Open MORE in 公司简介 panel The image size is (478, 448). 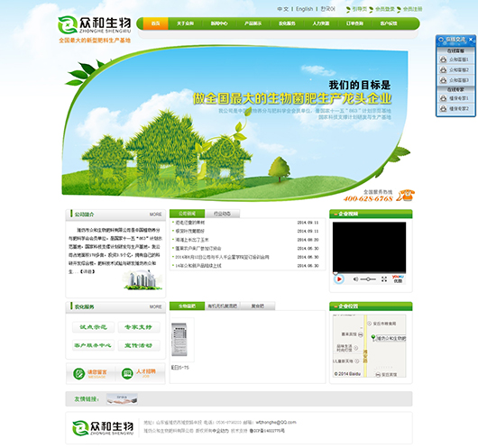tap(155, 215)
